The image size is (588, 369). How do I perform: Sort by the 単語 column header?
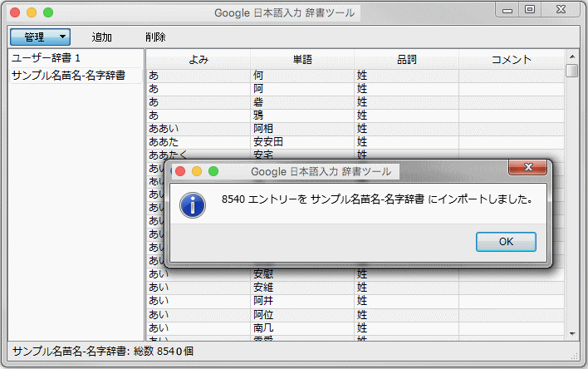[x=302, y=59]
